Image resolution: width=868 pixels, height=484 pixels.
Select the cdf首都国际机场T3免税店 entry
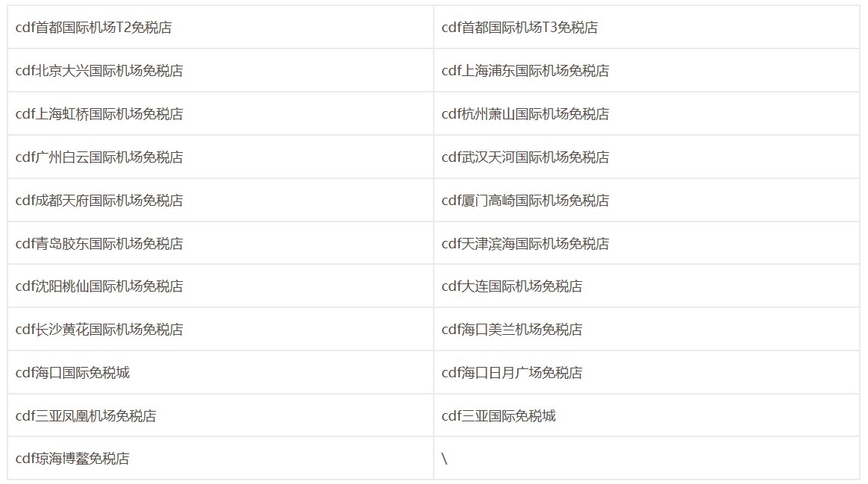519,28
